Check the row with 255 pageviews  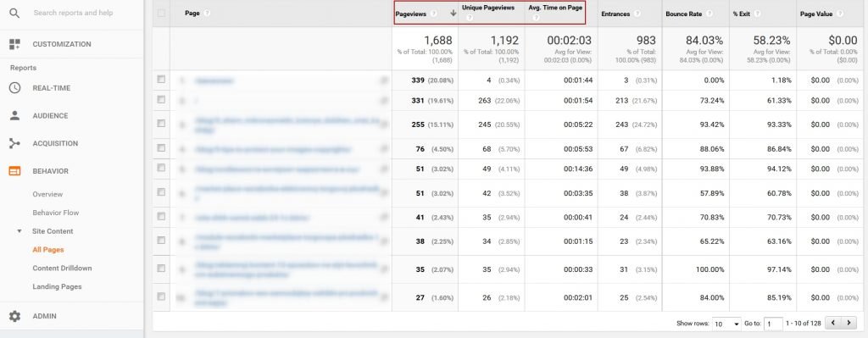tap(161, 124)
